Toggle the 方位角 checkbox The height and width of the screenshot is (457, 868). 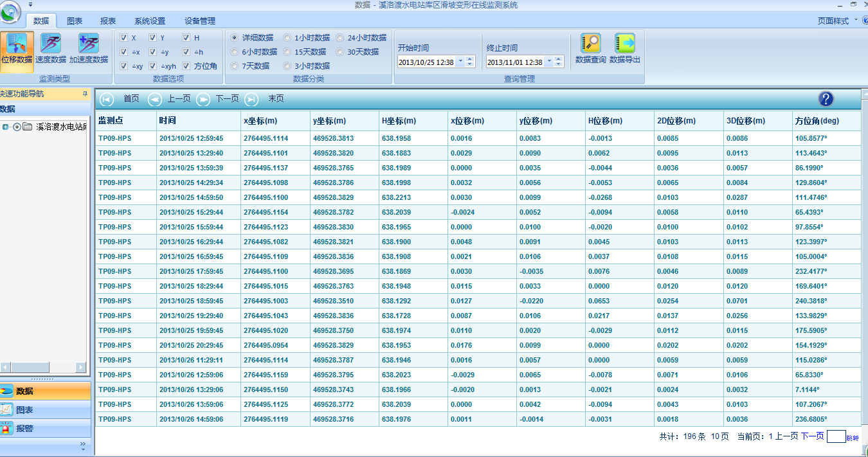click(x=186, y=66)
